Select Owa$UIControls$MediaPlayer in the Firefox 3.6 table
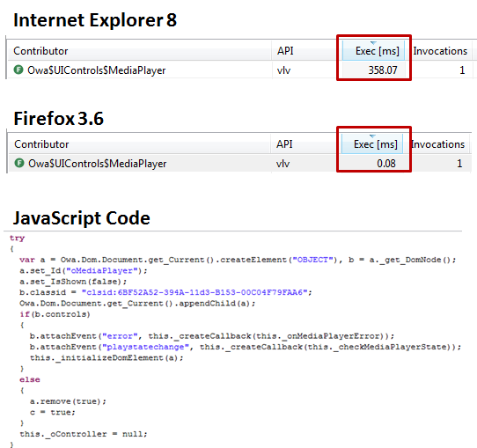The width and height of the screenshot is (477, 448). coord(98,164)
